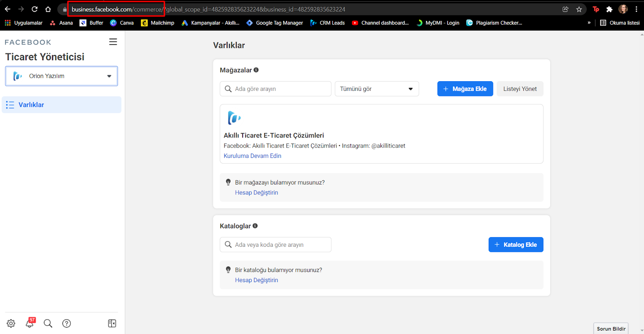644x334 pixels.
Task: Expand more bookmarks chevron
Action: point(589,23)
